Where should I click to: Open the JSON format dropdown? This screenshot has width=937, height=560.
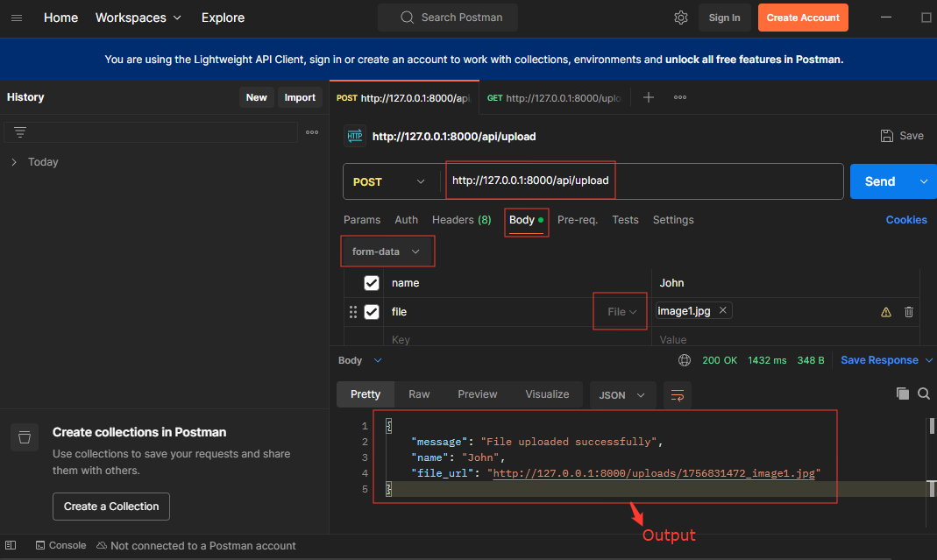point(622,395)
